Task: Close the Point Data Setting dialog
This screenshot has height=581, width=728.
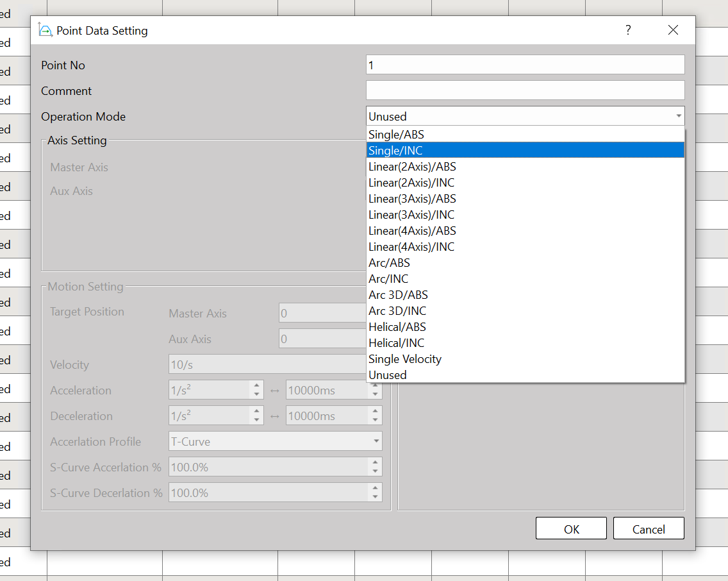Action: (x=673, y=30)
